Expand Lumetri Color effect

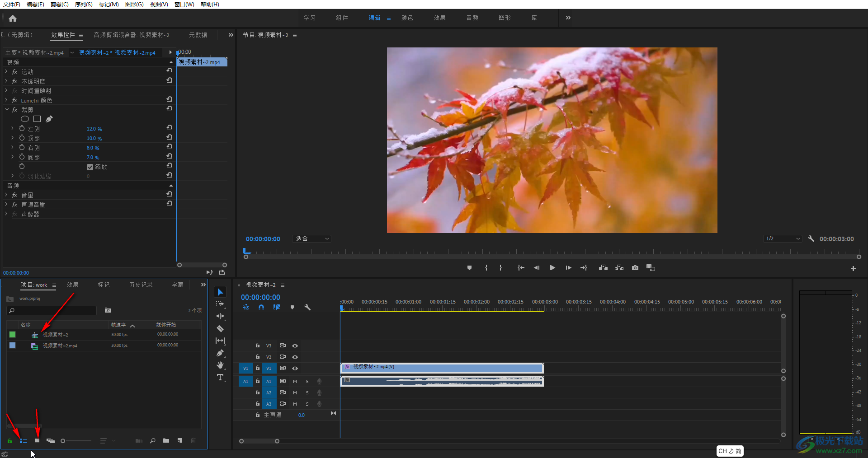6,100
